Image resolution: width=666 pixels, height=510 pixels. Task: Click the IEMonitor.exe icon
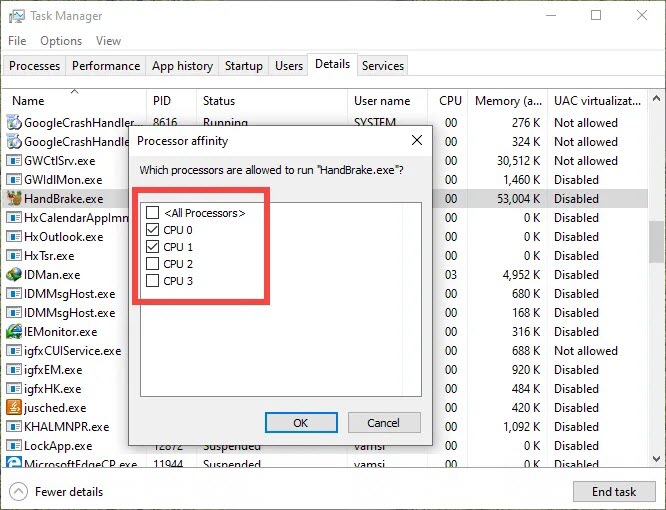coord(14,331)
